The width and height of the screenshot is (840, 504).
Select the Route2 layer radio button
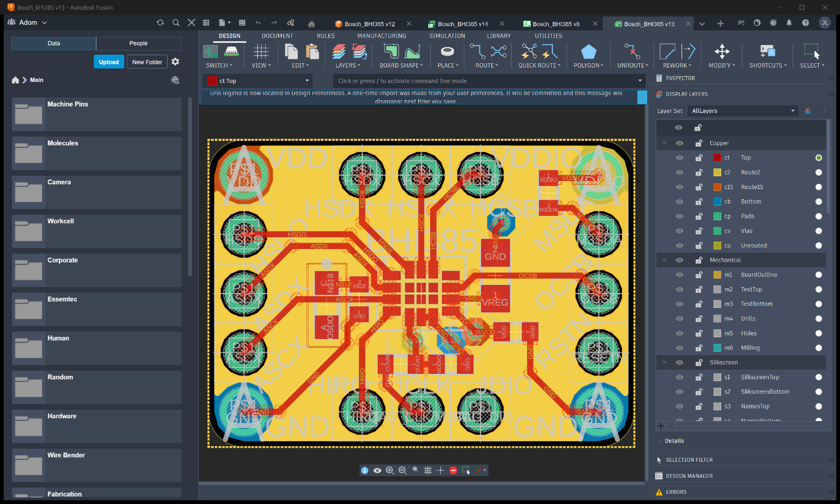(x=819, y=172)
